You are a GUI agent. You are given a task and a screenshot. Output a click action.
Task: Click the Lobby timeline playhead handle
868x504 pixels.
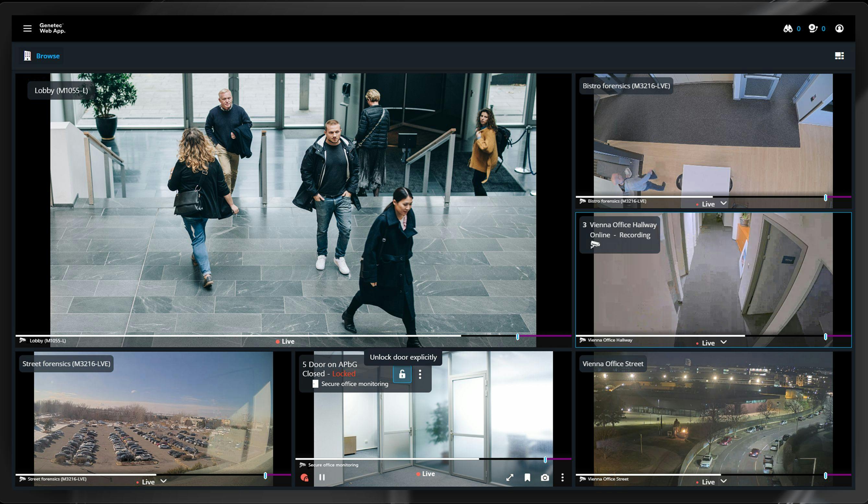(x=517, y=337)
